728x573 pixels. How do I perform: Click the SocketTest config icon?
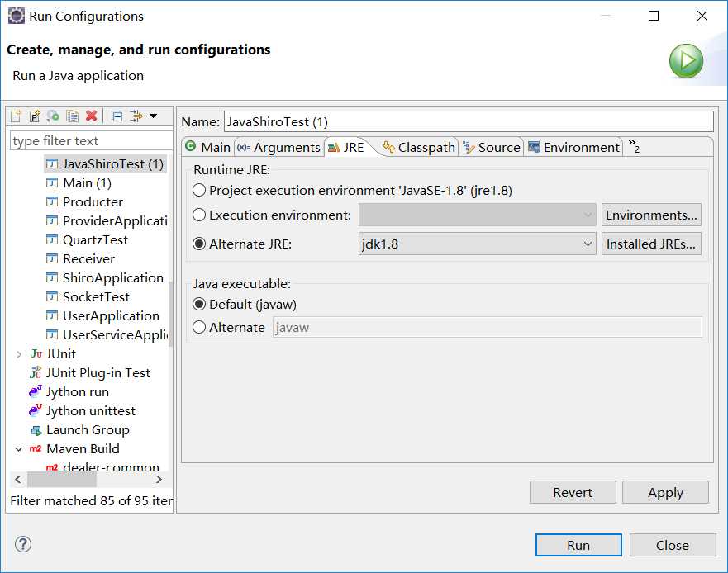(x=52, y=296)
